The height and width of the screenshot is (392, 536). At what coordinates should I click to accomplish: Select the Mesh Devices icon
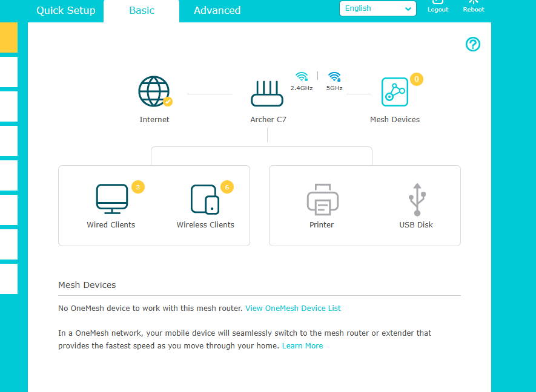tap(395, 92)
